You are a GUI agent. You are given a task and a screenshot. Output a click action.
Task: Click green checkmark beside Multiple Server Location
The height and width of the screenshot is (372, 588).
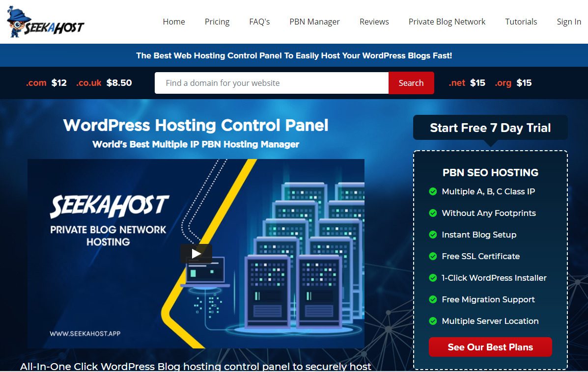(433, 321)
